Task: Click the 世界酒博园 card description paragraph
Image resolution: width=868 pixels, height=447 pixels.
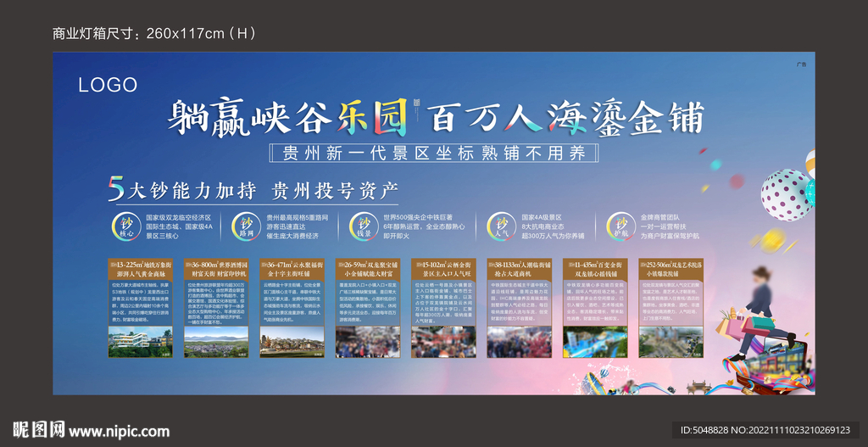Action: (x=216, y=303)
